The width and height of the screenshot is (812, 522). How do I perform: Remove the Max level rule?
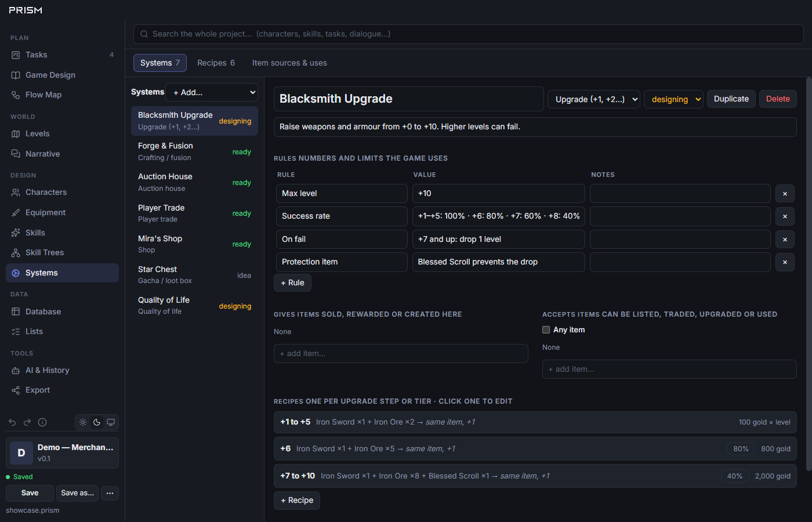click(x=785, y=194)
